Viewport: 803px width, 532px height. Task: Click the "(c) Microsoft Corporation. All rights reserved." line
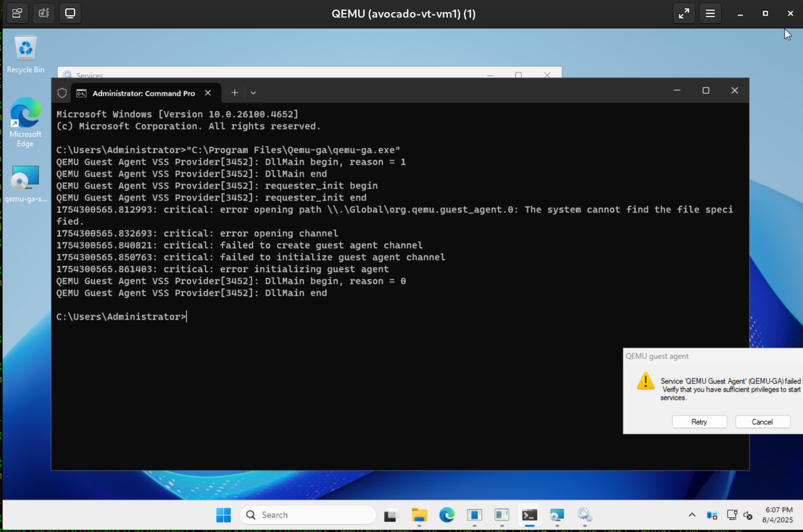(189, 126)
